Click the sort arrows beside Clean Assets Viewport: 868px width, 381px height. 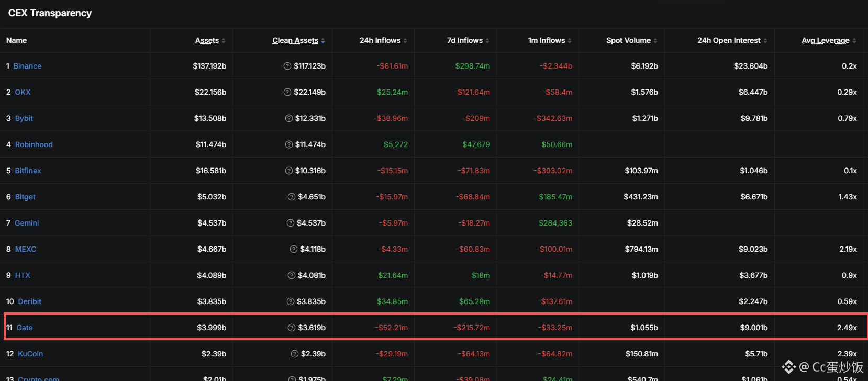323,41
